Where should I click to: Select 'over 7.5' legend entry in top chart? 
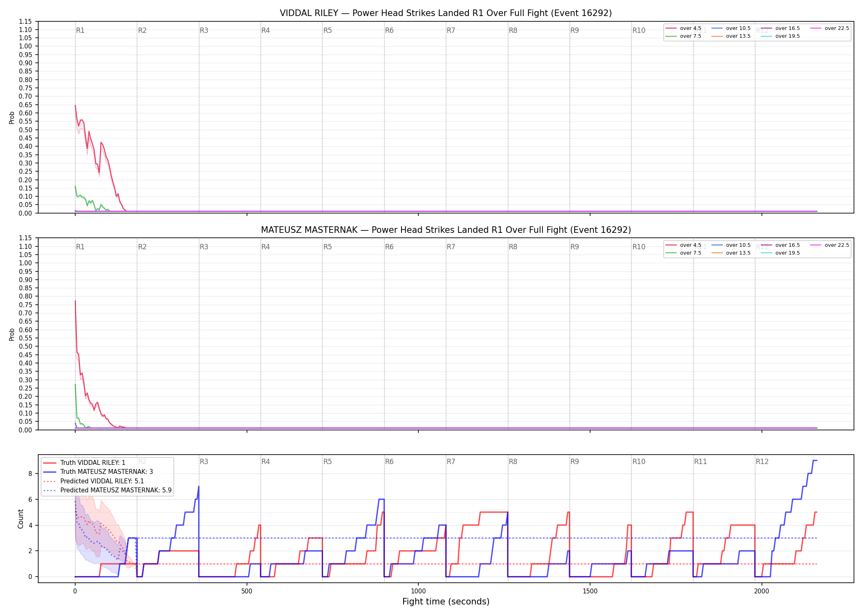click(x=683, y=36)
